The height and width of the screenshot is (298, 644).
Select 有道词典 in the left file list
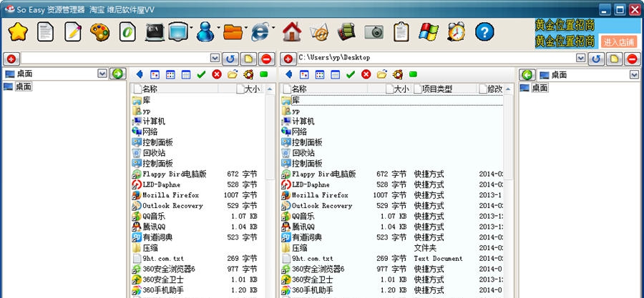point(157,237)
